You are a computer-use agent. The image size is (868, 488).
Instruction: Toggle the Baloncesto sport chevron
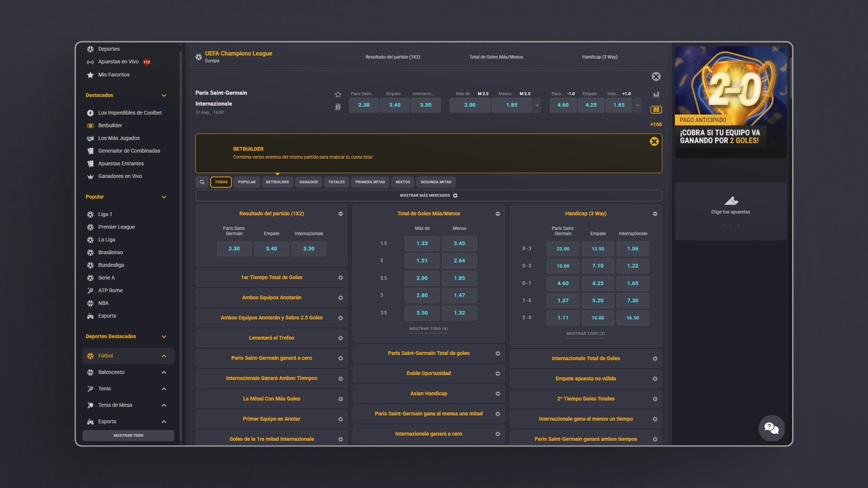coord(164,372)
